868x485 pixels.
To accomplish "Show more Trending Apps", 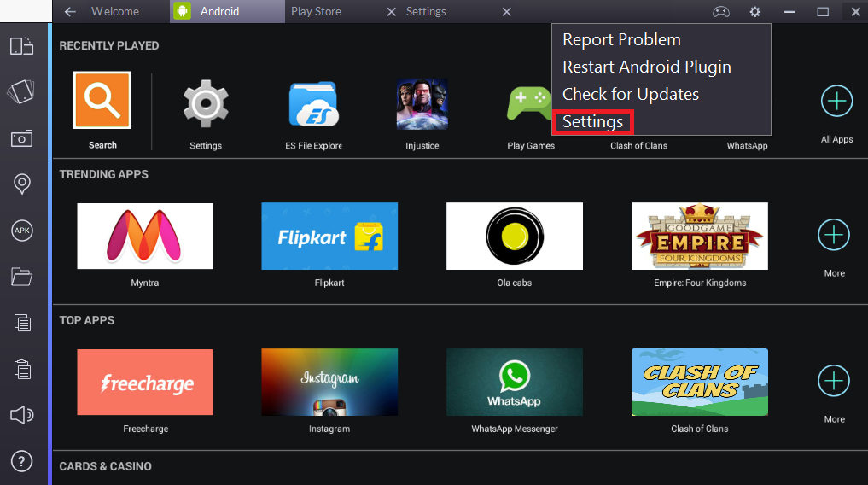I will point(834,236).
